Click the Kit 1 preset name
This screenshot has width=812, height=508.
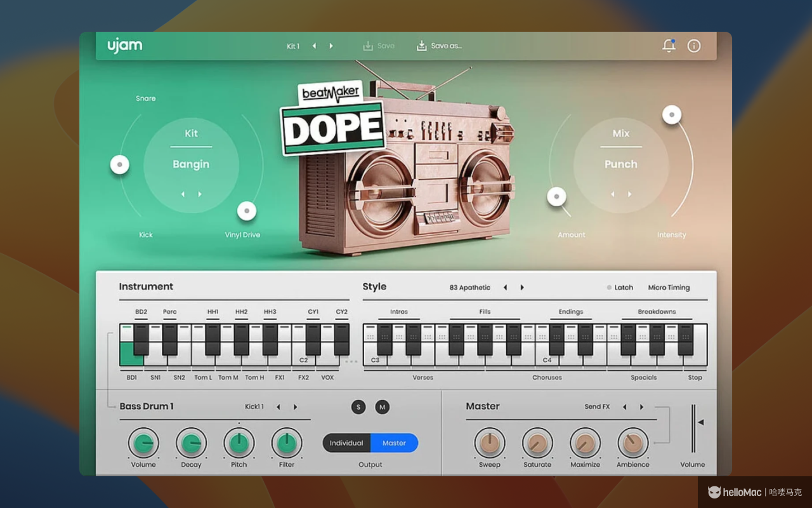point(293,46)
